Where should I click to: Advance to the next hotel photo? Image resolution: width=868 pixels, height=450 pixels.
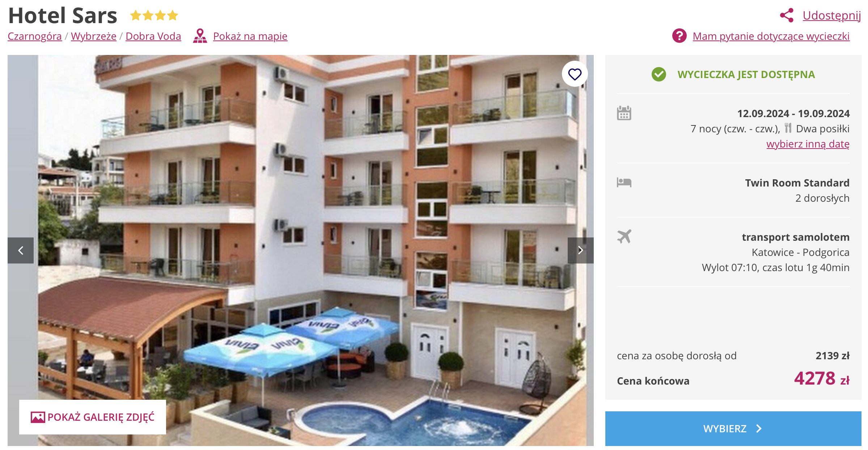click(x=580, y=250)
